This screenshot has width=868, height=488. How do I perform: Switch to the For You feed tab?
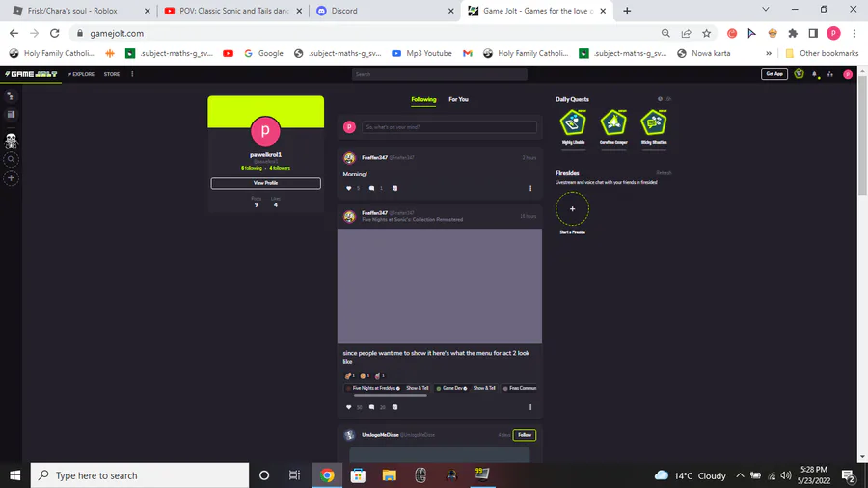(x=458, y=100)
